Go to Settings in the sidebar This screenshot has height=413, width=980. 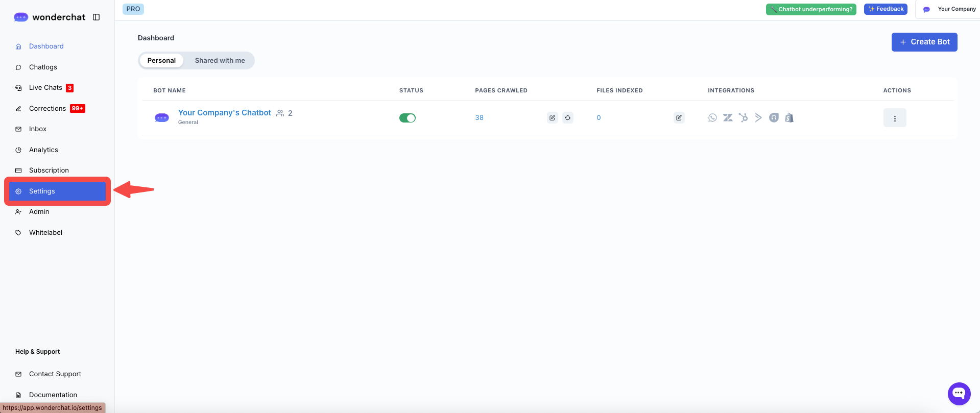pyautogui.click(x=42, y=191)
